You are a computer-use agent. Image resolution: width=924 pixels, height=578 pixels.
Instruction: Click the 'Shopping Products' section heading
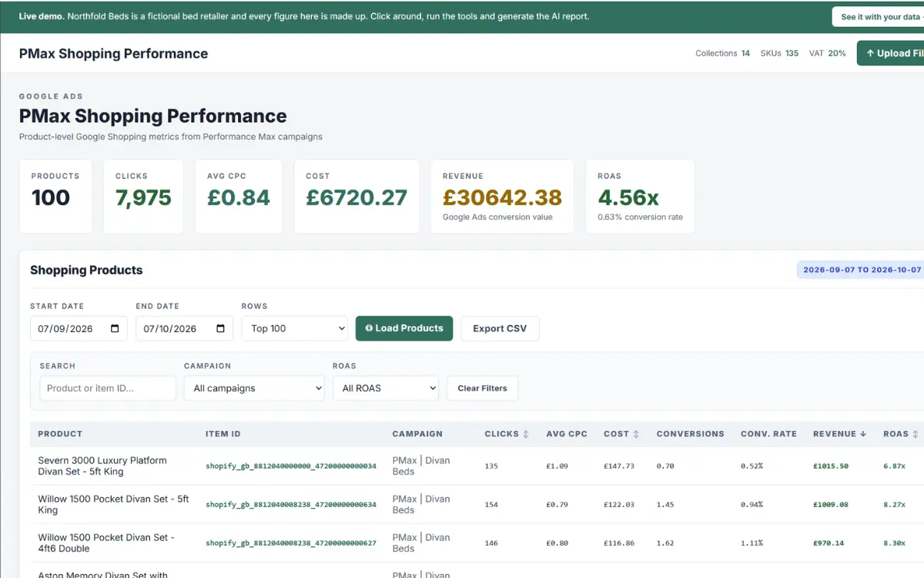coord(86,270)
